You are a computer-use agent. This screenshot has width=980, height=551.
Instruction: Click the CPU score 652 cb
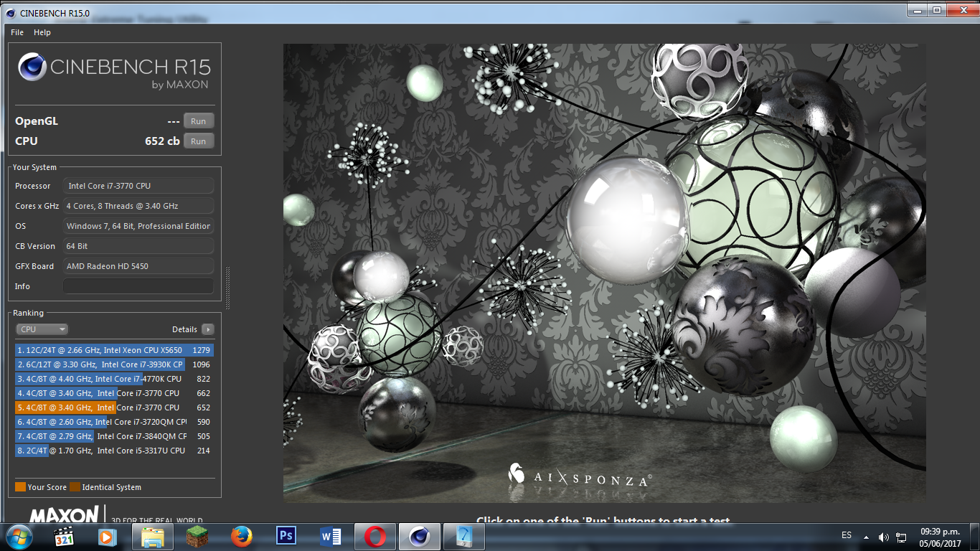[x=162, y=141]
